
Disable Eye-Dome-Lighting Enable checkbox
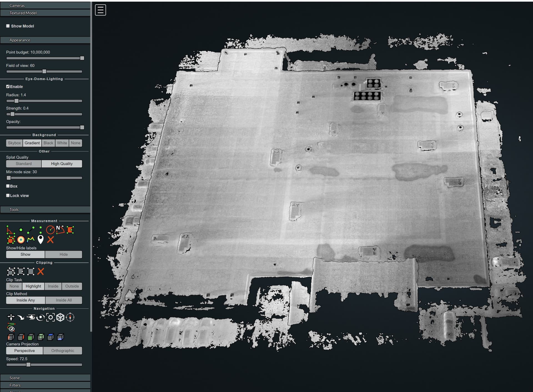8,87
